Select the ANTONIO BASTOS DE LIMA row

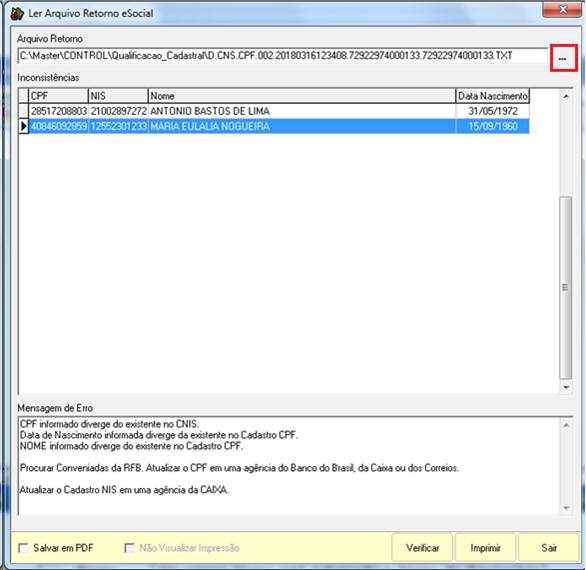click(279, 111)
